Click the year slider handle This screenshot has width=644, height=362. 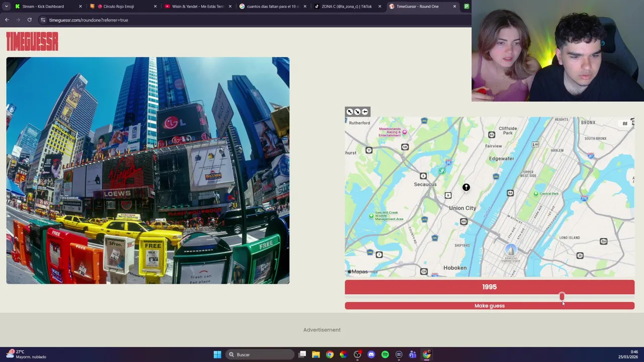click(x=562, y=297)
